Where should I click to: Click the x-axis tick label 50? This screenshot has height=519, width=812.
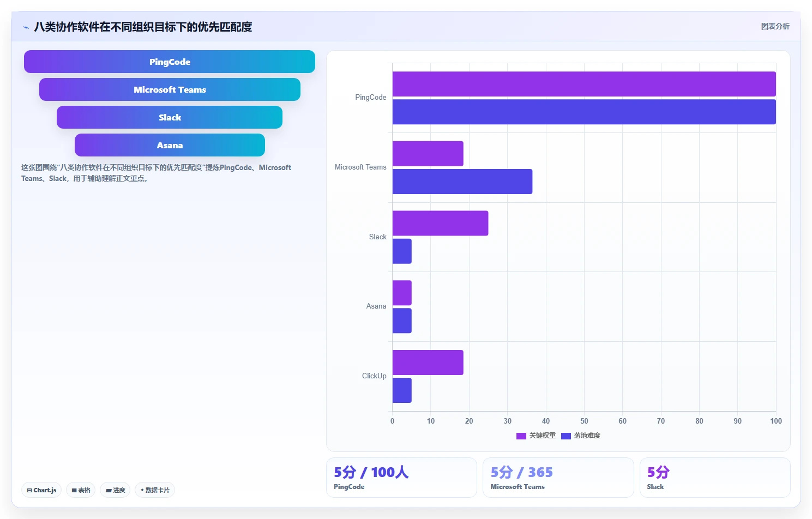tap(584, 421)
